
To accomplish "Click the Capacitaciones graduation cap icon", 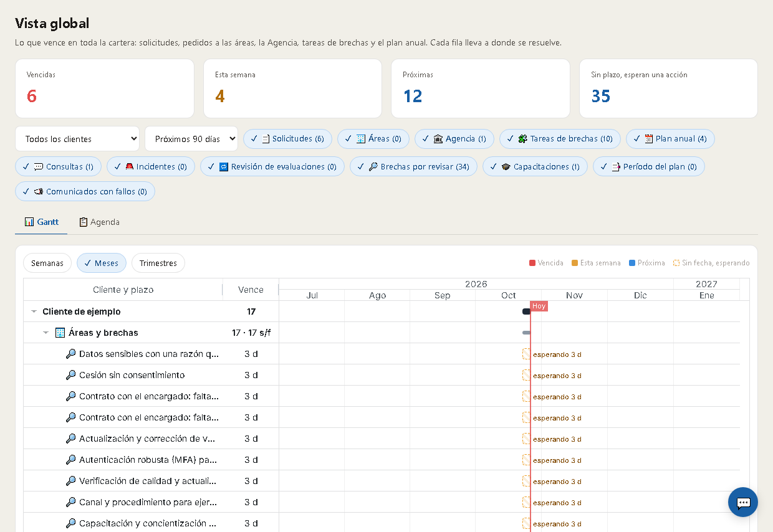I will pos(506,167).
